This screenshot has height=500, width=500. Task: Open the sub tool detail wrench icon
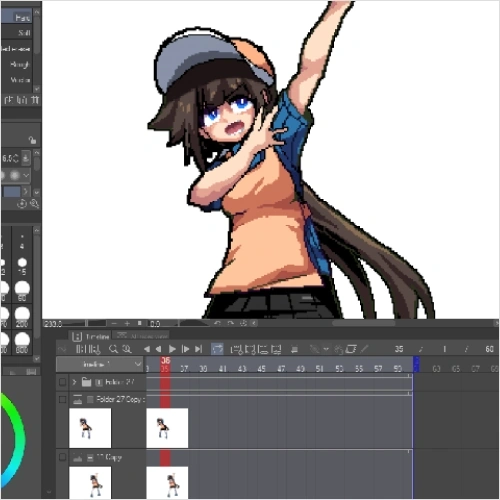(34, 204)
